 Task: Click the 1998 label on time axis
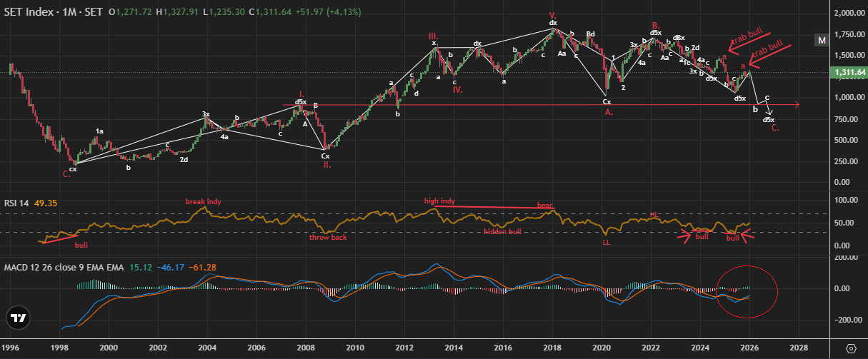pos(59,348)
